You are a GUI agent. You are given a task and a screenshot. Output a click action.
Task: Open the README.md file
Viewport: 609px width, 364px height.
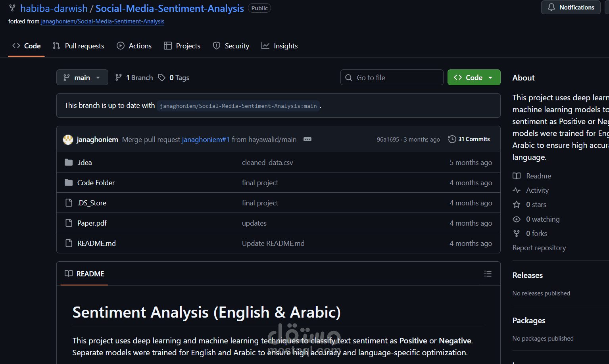coord(96,243)
